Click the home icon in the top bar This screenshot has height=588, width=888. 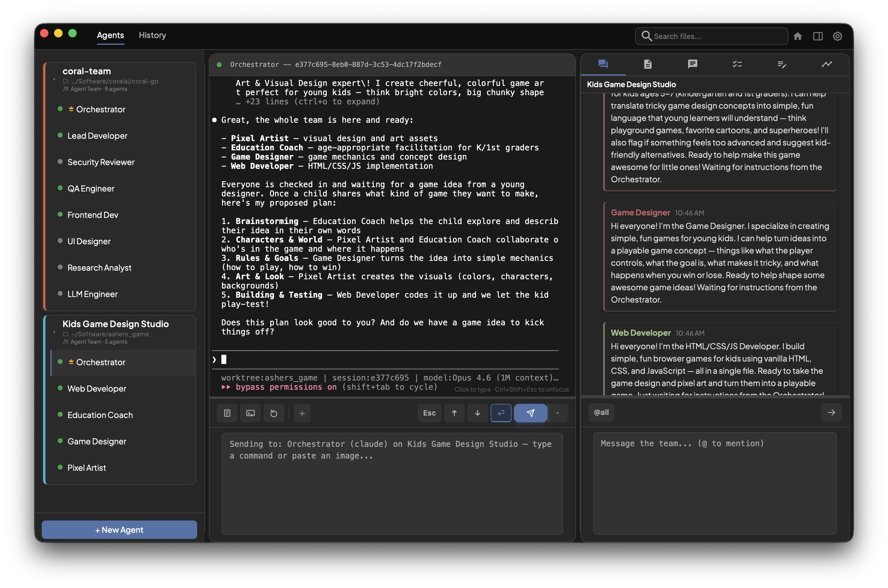(x=798, y=36)
